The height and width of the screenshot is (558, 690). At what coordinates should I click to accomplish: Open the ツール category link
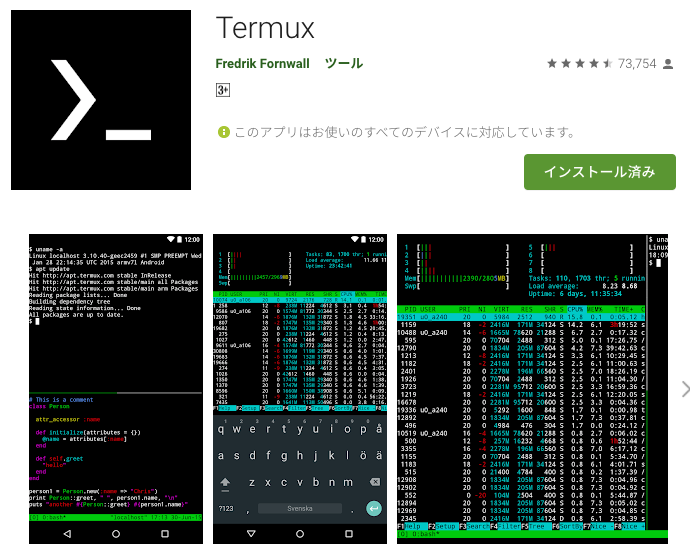344,63
